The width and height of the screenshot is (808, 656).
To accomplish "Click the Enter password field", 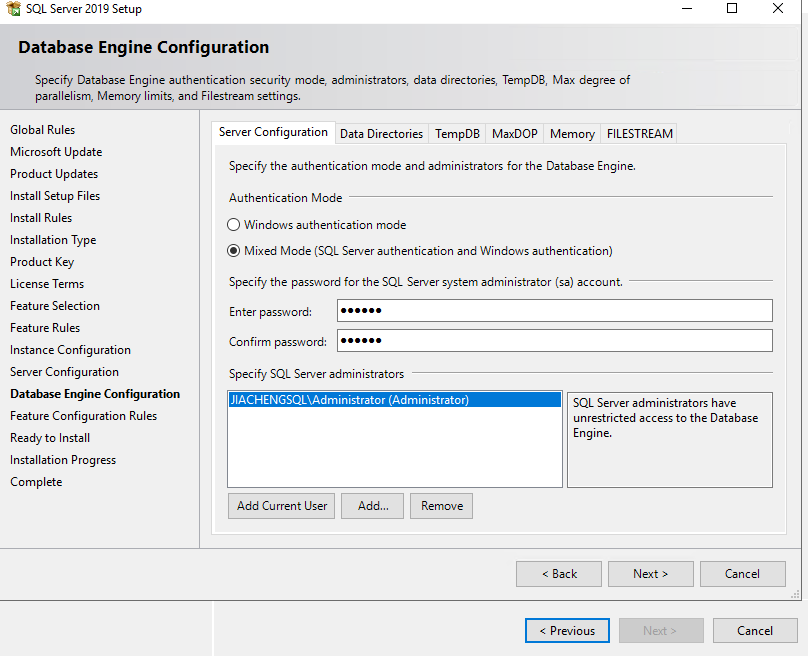I will 554,311.
